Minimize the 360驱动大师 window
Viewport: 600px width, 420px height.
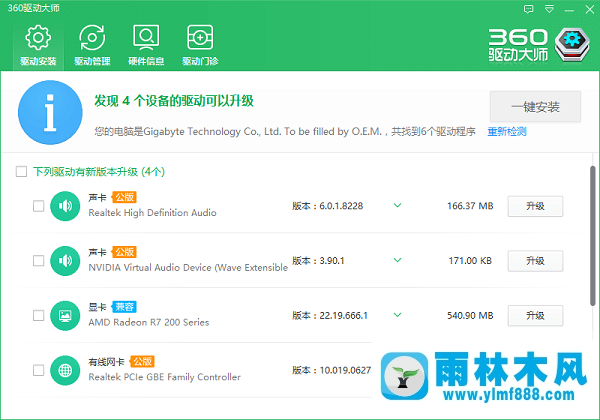tap(569, 10)
